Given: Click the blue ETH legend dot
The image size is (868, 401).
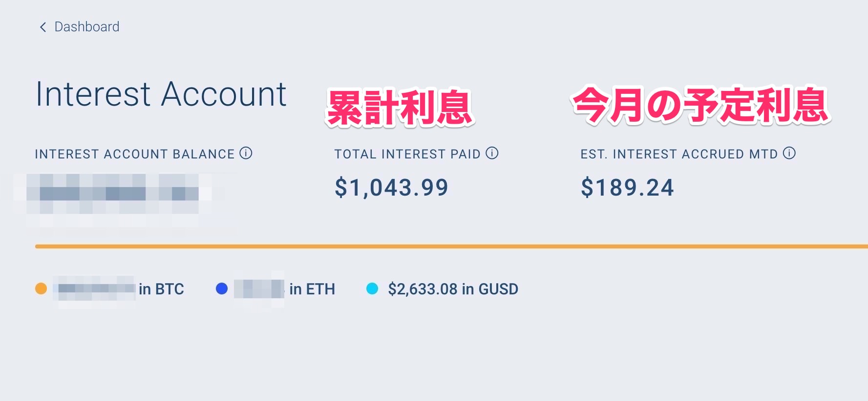Looking at the screenshot, I should point(222,289).
